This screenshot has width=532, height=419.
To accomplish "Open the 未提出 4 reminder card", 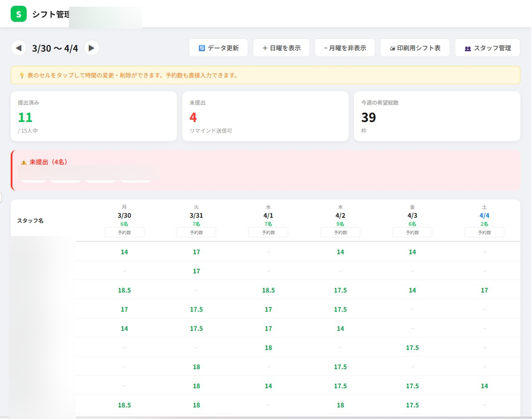I will (265, 116).
